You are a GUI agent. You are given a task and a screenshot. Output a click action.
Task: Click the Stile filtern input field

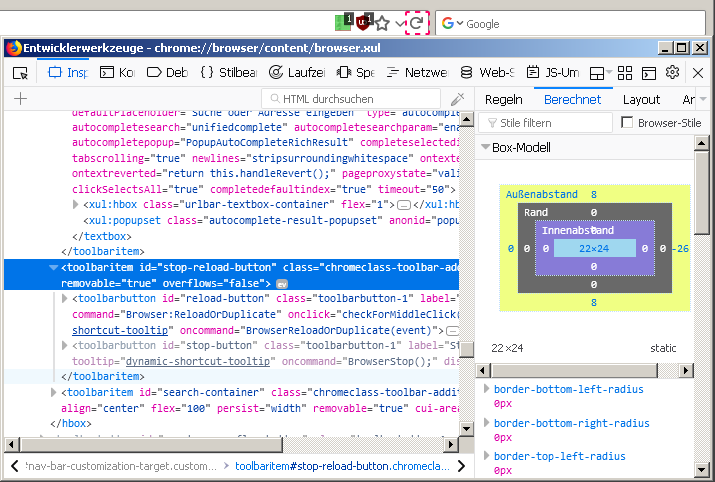coord(545,123)
